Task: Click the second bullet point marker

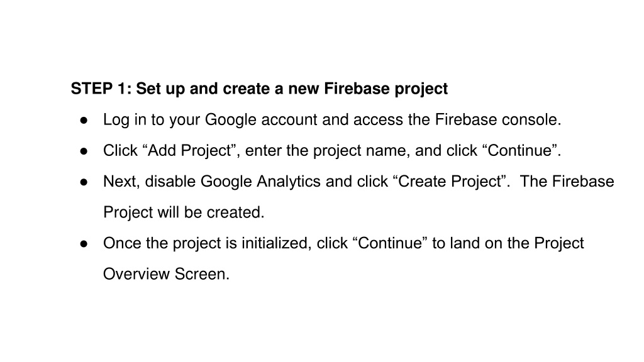Action: coord(84,151)
